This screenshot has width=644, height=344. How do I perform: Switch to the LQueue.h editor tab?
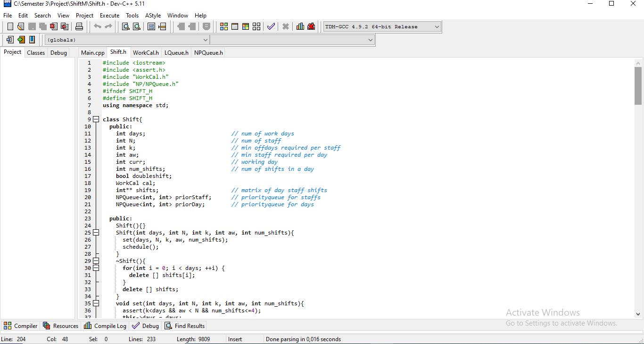pos(176,53)
